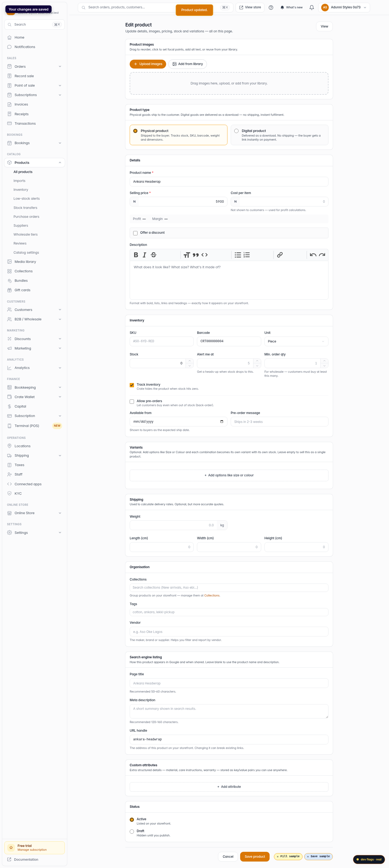Click the View button beside Edit product
Image resolution: width=389 pixels, height=868 pixels.
[x=324, y=26]
